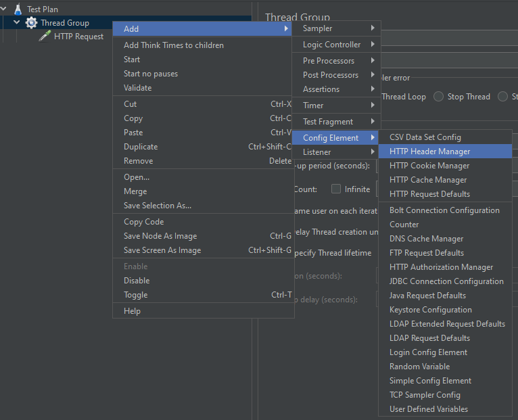Add an HTTP Cookie Manager
This screenshot has width=518, height=420.
click(445, 166)
